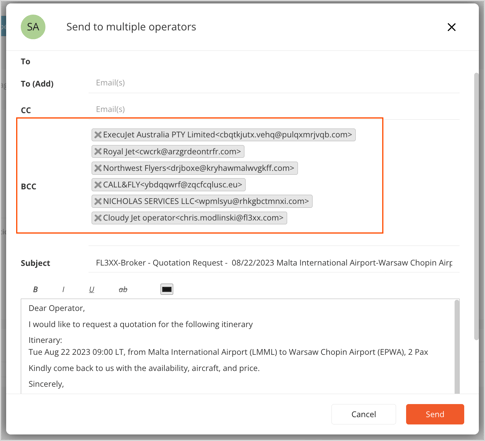Click the 'Send to multiple operators' title
Screen dimensions: 485x441
(131, 27)
